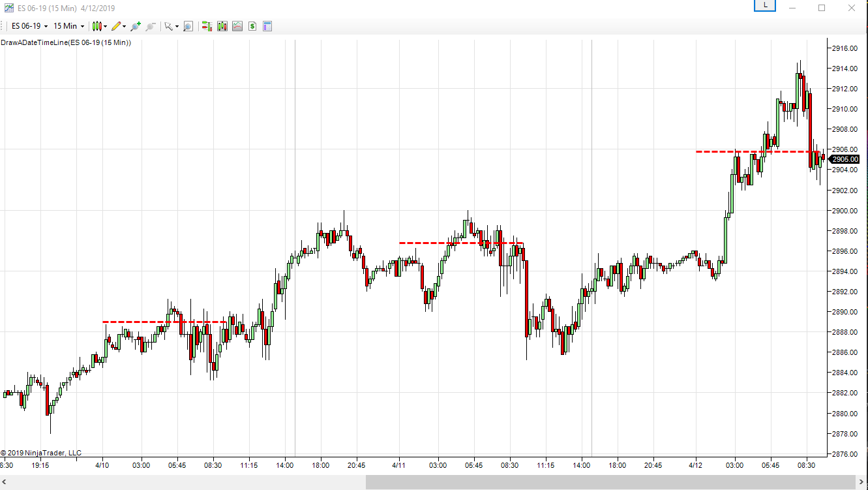Select the red dashed line near 2897

coord(461,243)
